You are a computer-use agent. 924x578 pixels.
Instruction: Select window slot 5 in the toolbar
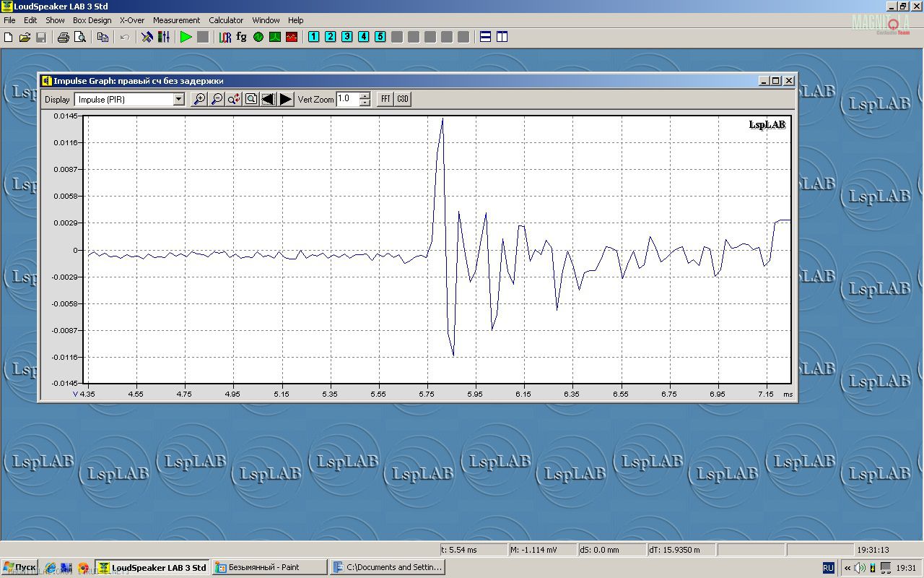pyautogui.click(x=380, y=37)
